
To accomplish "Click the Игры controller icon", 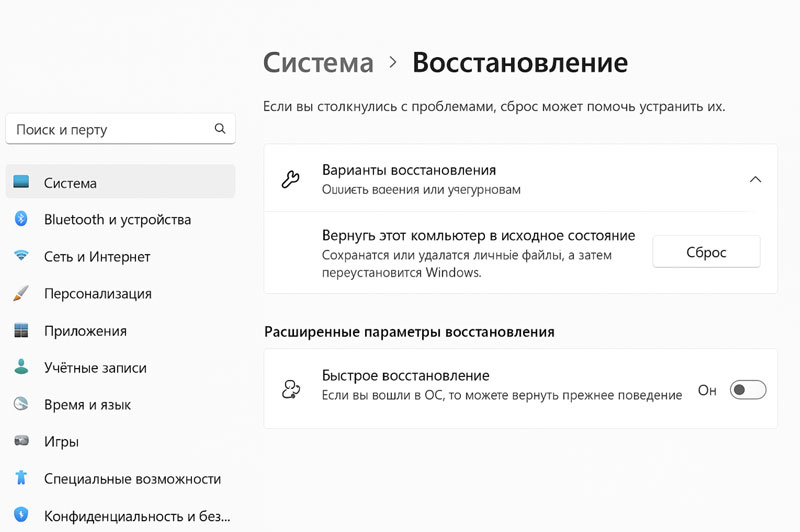I will click(x=21, y=440).
